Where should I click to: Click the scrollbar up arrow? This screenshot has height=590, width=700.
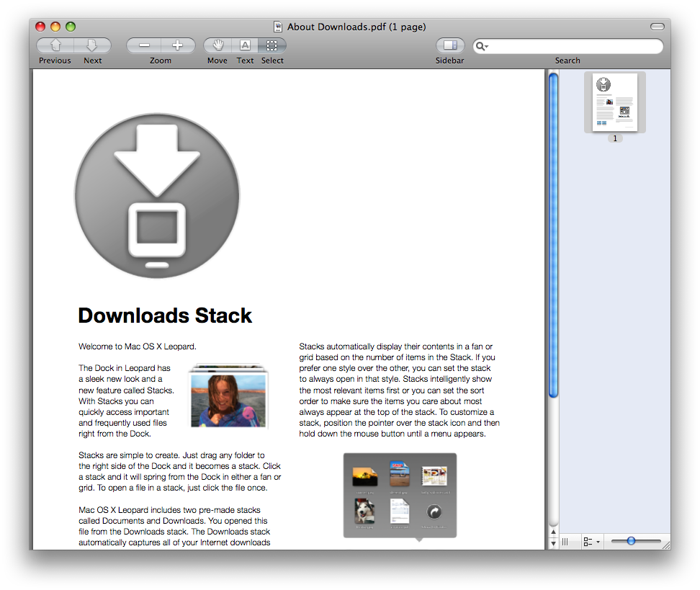pyautogui.click(x=553, y=532)
